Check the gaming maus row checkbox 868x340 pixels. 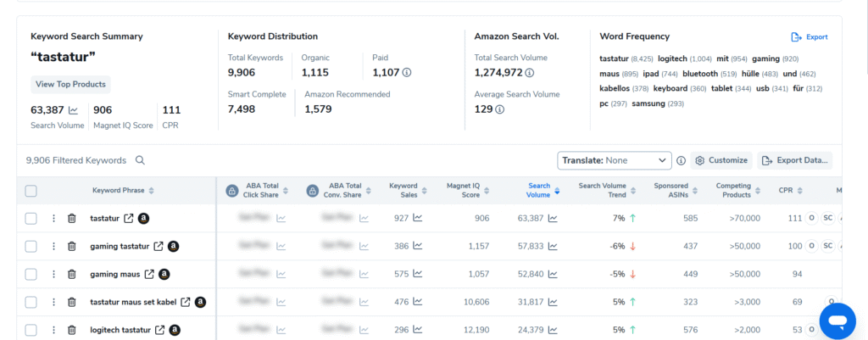pos(31,274)
